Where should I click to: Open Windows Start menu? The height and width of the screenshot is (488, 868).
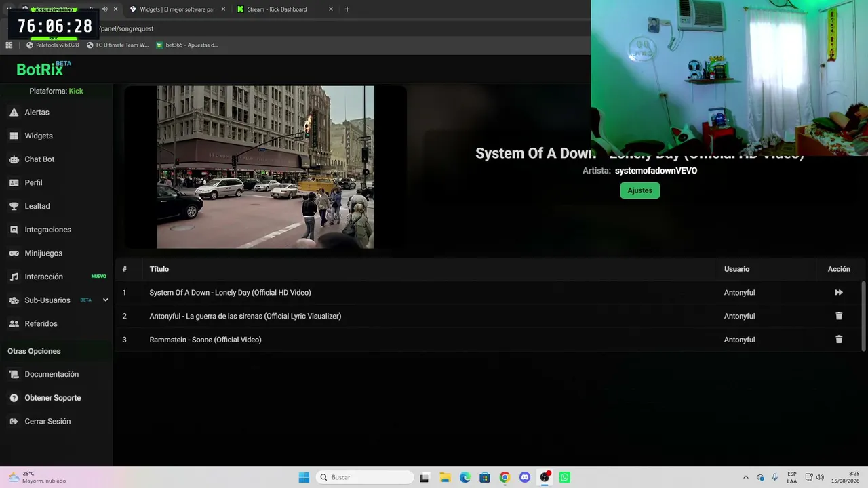(x=304, y=477)
